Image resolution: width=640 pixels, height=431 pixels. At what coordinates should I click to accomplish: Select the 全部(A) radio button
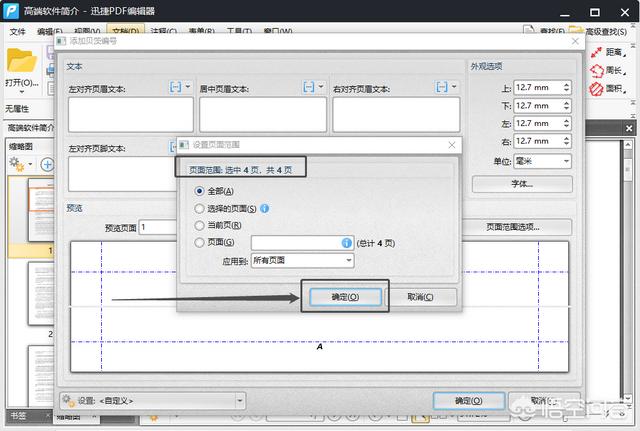coord(199,191)
